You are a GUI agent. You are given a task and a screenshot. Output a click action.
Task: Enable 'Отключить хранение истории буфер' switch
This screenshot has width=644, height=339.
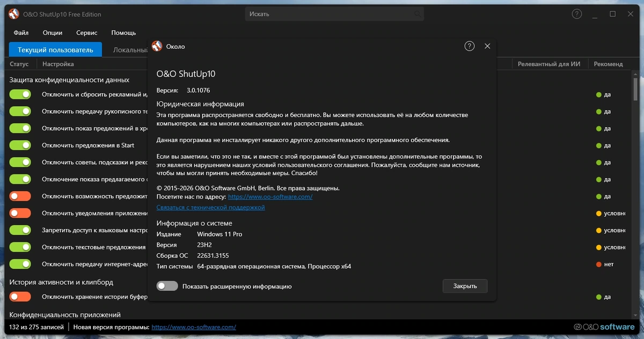point(20,297)
